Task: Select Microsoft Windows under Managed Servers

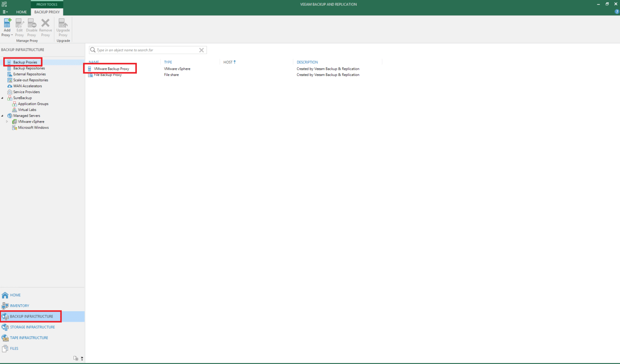Action: coord(33,127)
